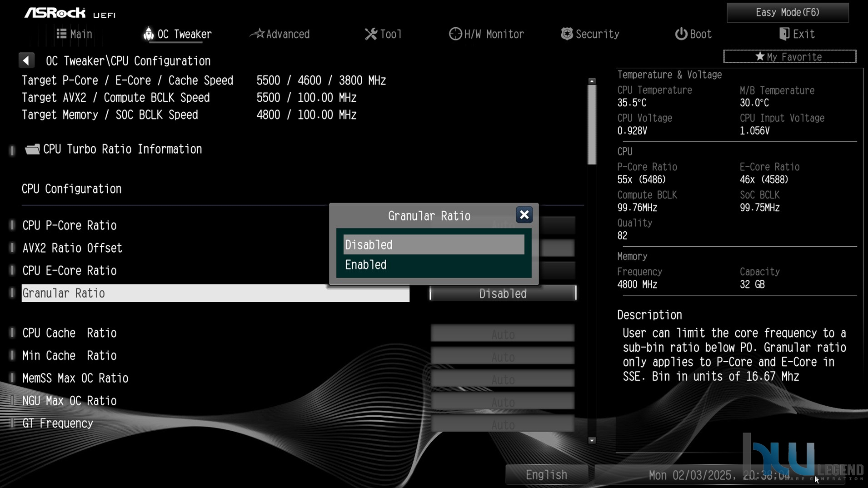Switch to the Boot tab
Image resolution: width=868 pixels, height=488 pixels.
click(x=693, y=34)
